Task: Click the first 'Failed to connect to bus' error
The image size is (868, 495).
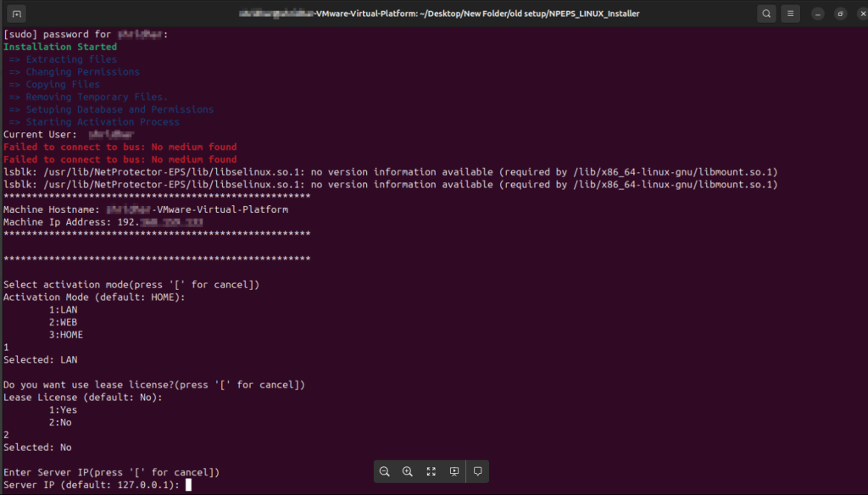Action: pos(120,147)
